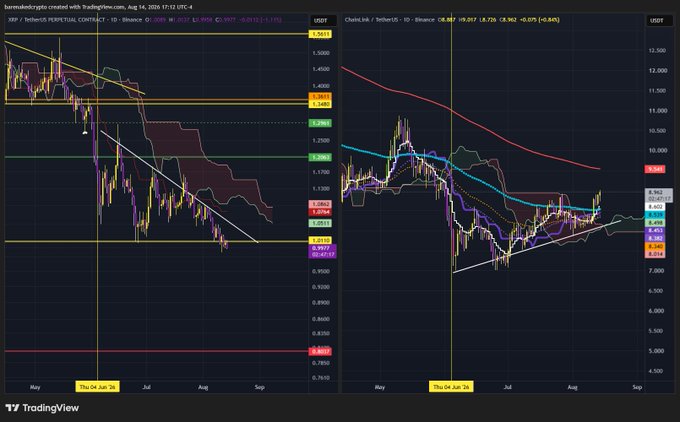This screenshot has height=422, width=680.
Task: Select the purple 8.382 price label
Action: 655,239
